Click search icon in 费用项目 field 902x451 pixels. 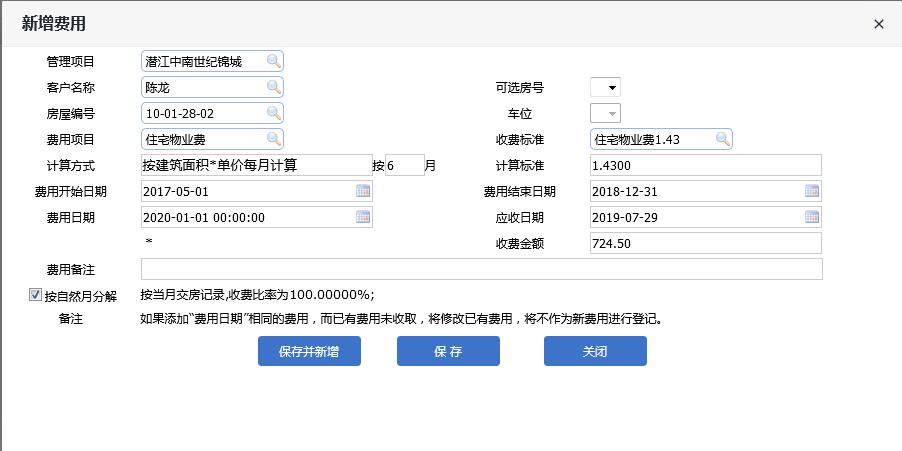coord(273,140)
